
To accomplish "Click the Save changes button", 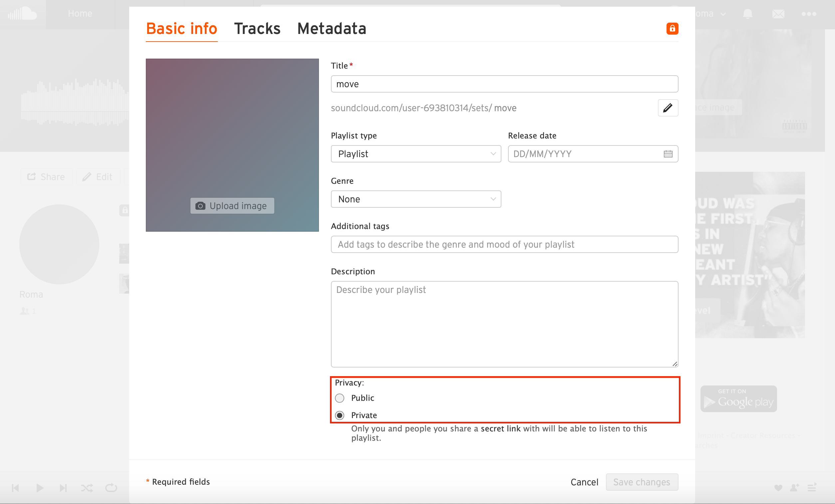I will coord(642,482).
